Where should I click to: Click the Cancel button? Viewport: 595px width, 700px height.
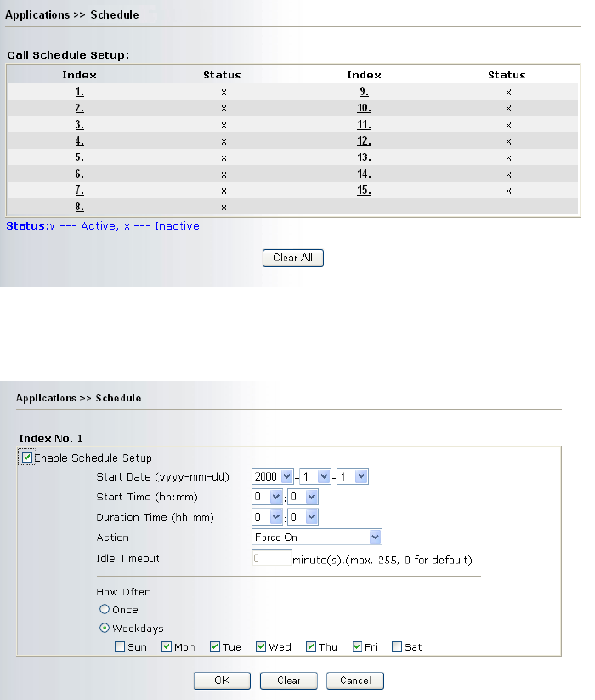(357, 680)
